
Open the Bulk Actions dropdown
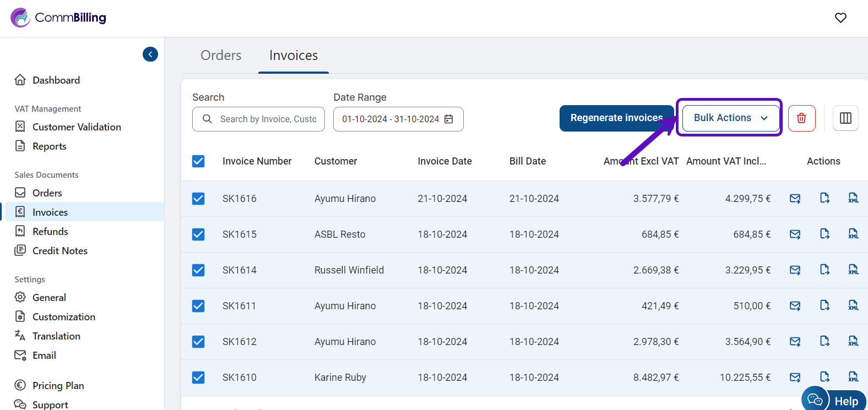point(730,118)
